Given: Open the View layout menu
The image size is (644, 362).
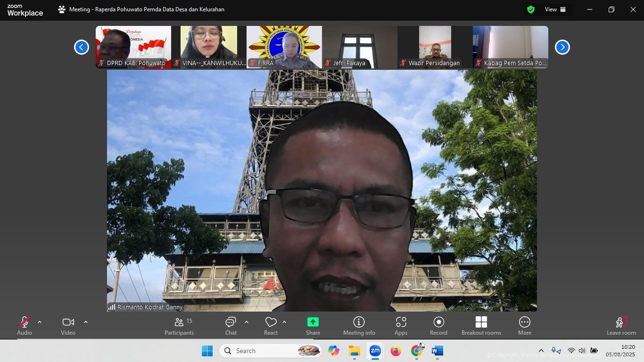Looking at the screenshot, I should click(x=555, y=9).
